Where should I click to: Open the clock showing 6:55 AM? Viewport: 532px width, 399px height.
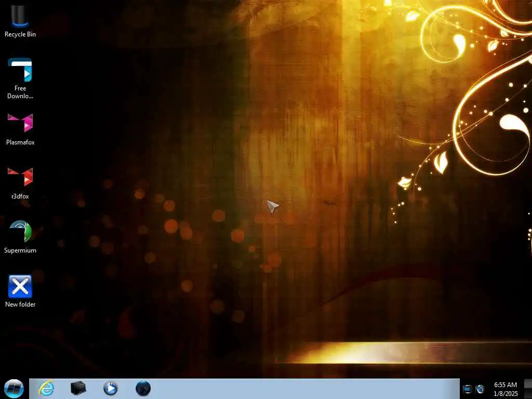[x=506, y=389]
